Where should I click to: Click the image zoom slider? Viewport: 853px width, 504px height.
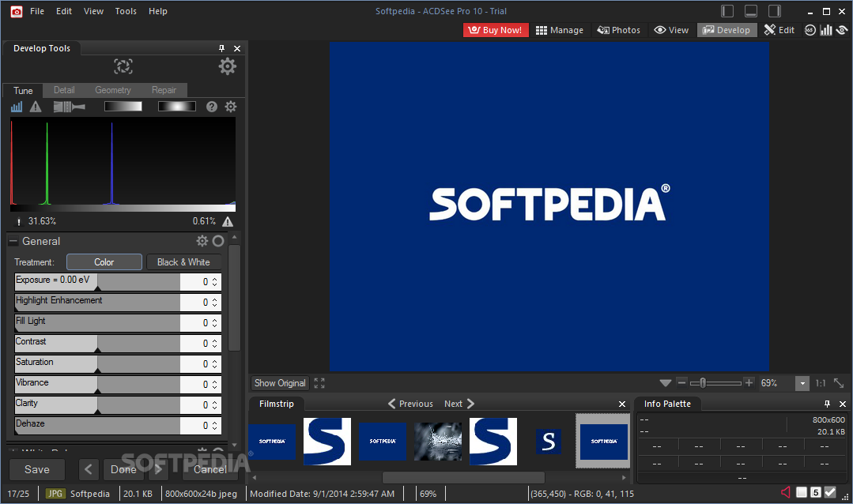715,383
